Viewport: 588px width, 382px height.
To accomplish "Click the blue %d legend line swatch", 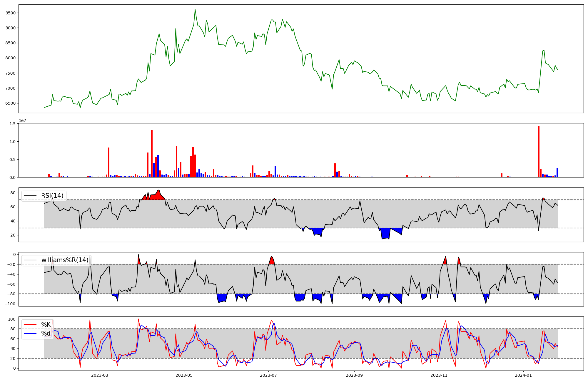I will (x=30, y=334).
